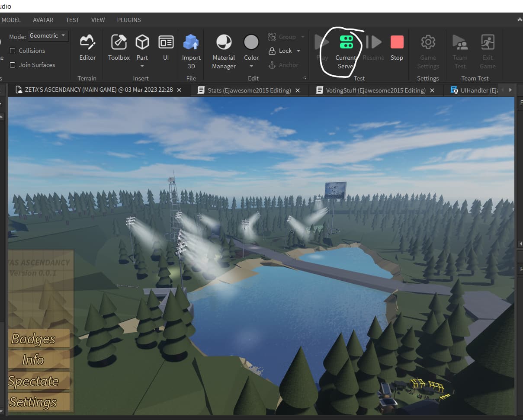The image size is (523, 420).
Task: Switch to the UIHandler script tab
Action: [475, 90]
